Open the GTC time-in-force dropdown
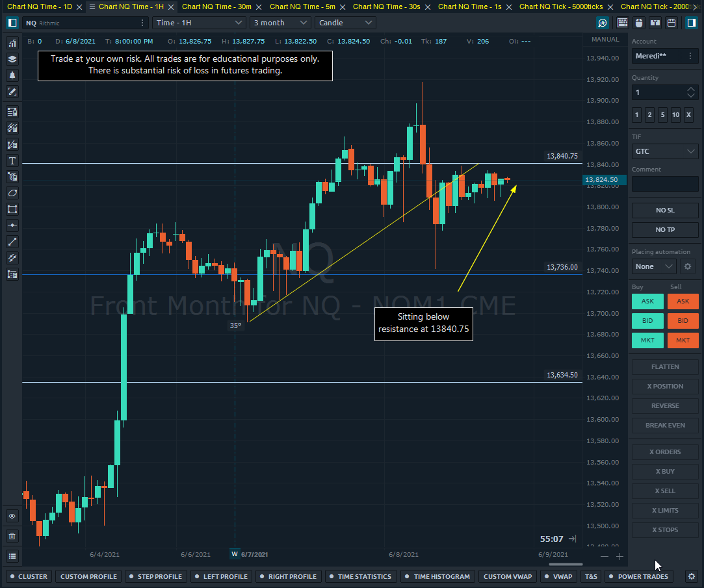The height and width of the screenshot is (588, 704). [665, 152]
